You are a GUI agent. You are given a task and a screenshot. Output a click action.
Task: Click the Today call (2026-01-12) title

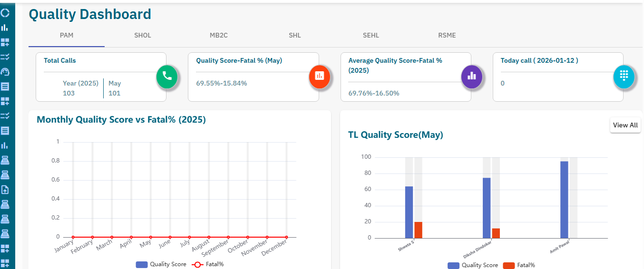click(539, 60)
